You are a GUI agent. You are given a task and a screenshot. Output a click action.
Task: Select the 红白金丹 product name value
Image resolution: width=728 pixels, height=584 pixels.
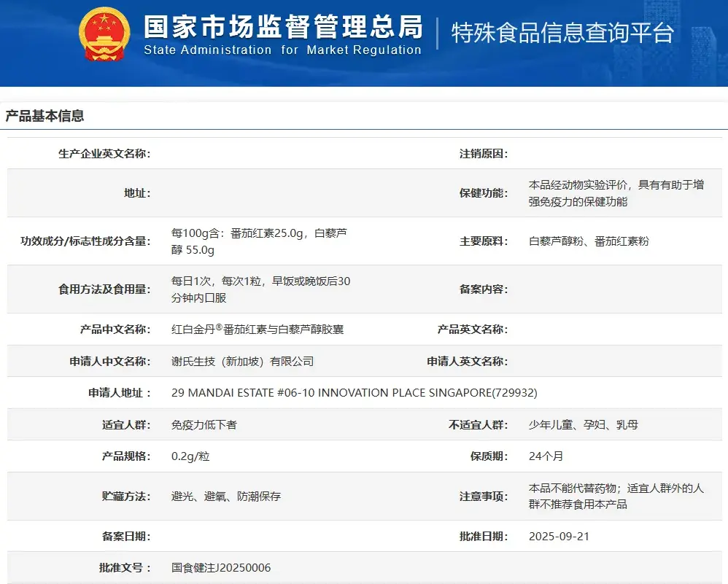pos(257,329)
